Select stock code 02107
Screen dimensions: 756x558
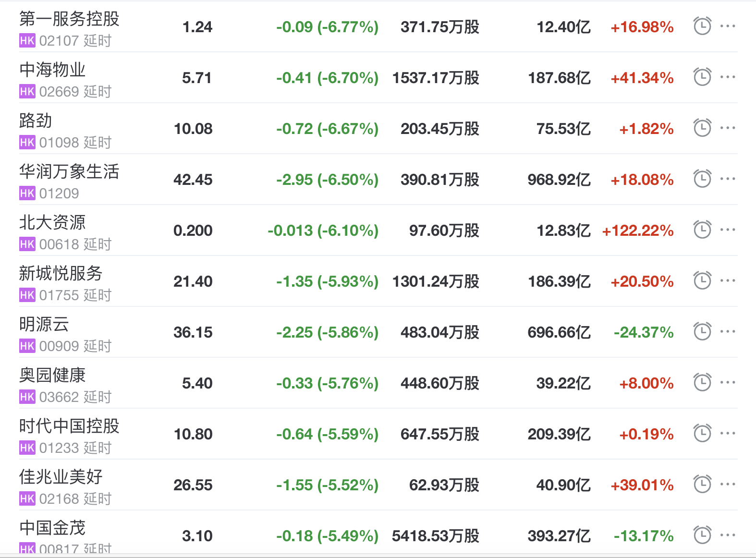(x=59, y=41)
